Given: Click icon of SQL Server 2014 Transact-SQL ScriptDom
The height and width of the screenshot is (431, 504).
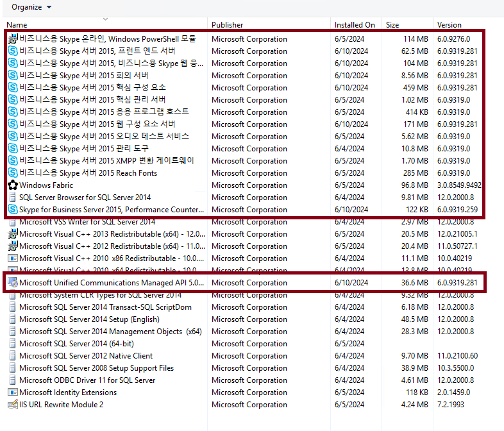Looking at the screenshot, I should click(13, 307).
